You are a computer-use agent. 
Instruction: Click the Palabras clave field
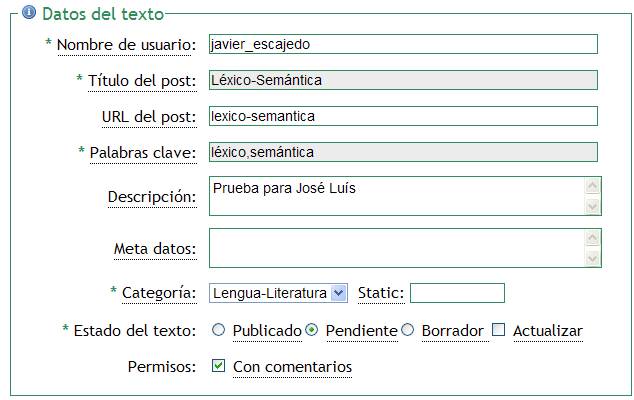403,152
